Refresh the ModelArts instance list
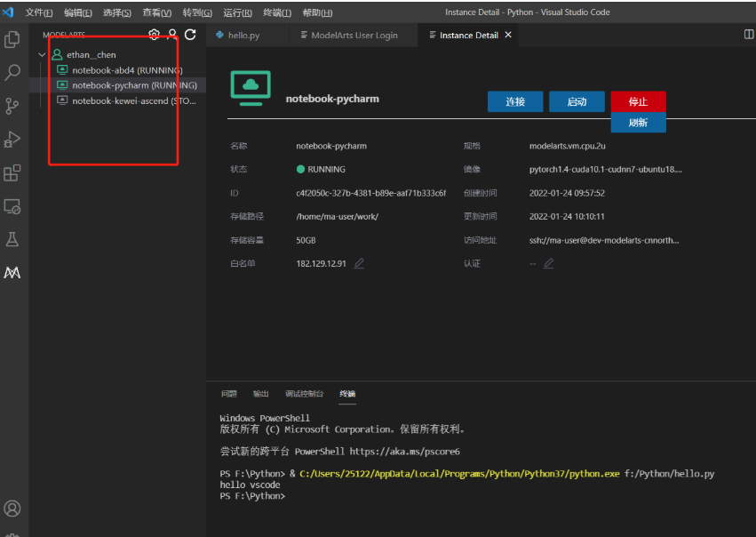Image resolution: width=756 pixels, height=537 pixels. coord(190,35)
